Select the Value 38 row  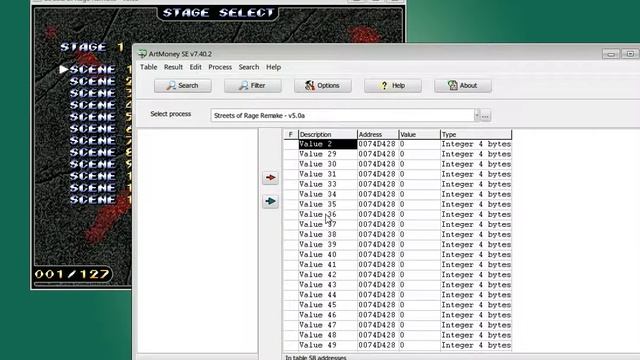point(398,235)
